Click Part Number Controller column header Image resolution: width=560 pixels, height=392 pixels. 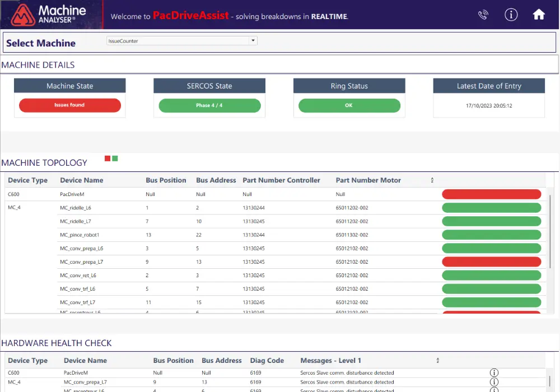pos(282,180)
